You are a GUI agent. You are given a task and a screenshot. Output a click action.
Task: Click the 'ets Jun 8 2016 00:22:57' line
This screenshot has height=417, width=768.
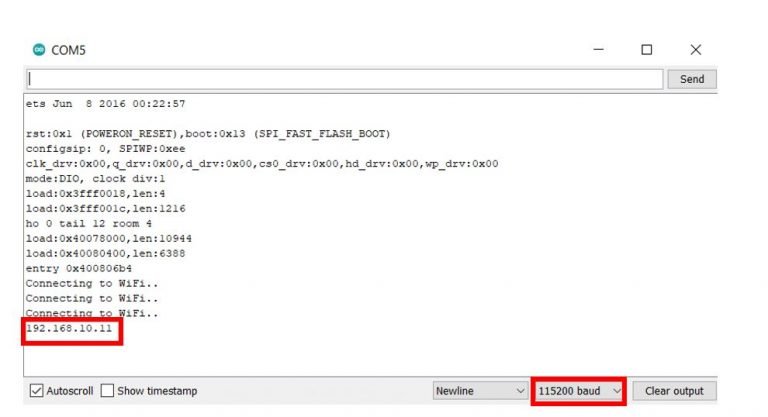[105, 104]
